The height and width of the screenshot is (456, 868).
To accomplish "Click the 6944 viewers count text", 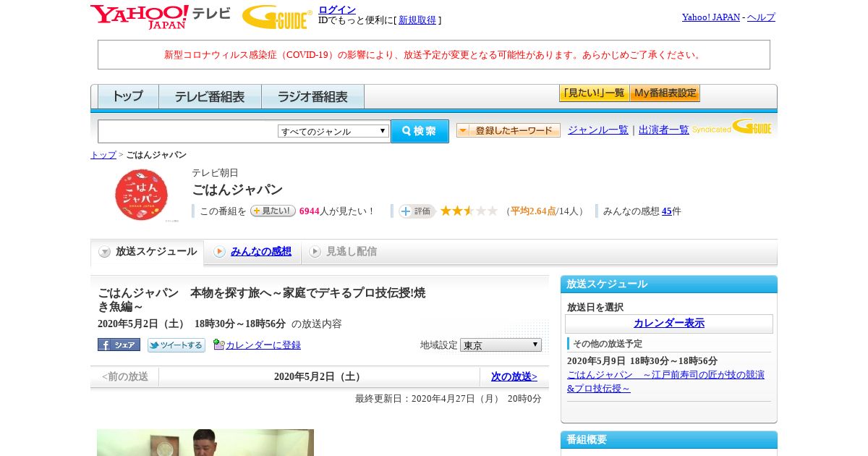I will coord(309,211).
